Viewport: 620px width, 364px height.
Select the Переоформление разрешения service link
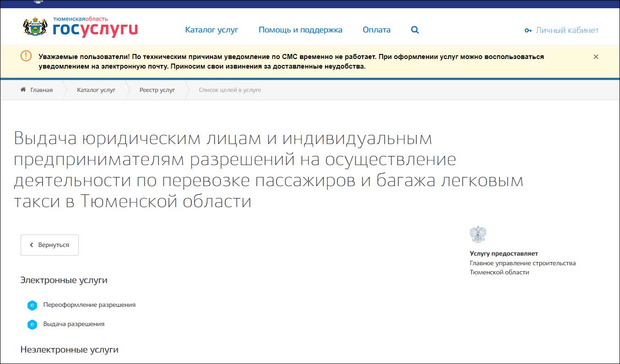click(89, 305)
